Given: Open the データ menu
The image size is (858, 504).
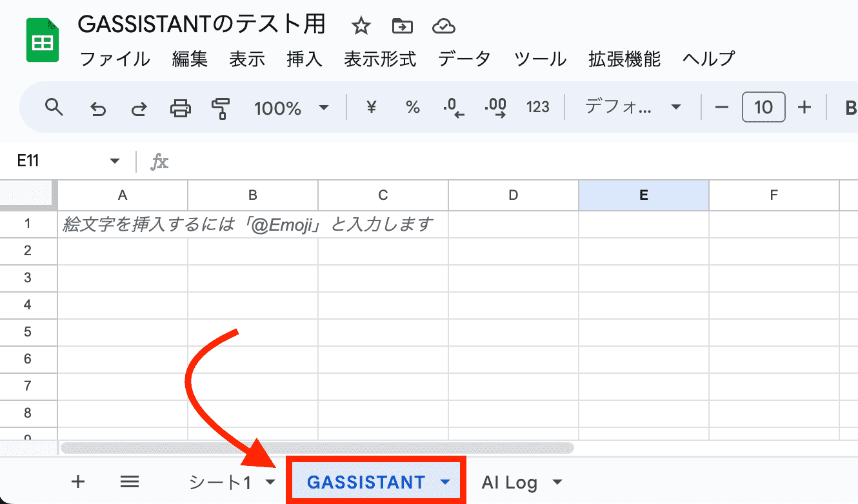Looking at the screenshot, I should coord(464,59).
